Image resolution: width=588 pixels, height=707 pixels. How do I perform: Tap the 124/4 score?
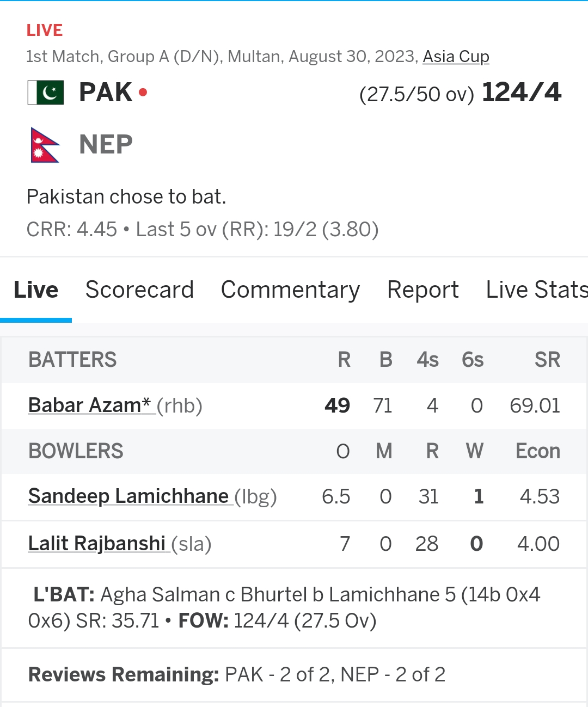(522, 93)
